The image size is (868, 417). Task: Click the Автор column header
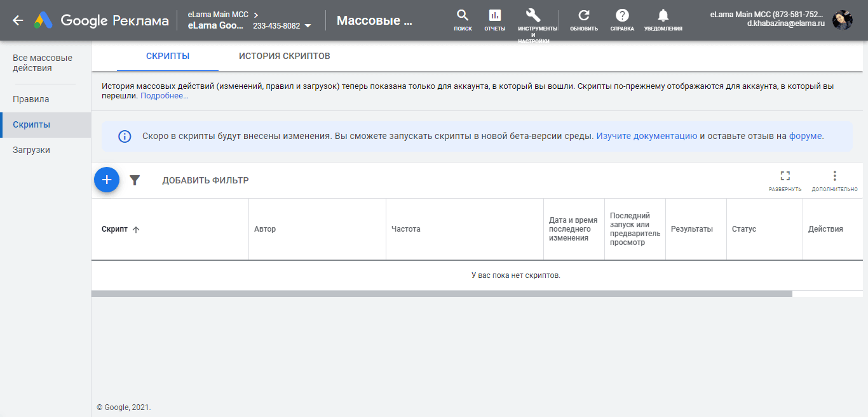pyautogui.click(x=265, y=229)
